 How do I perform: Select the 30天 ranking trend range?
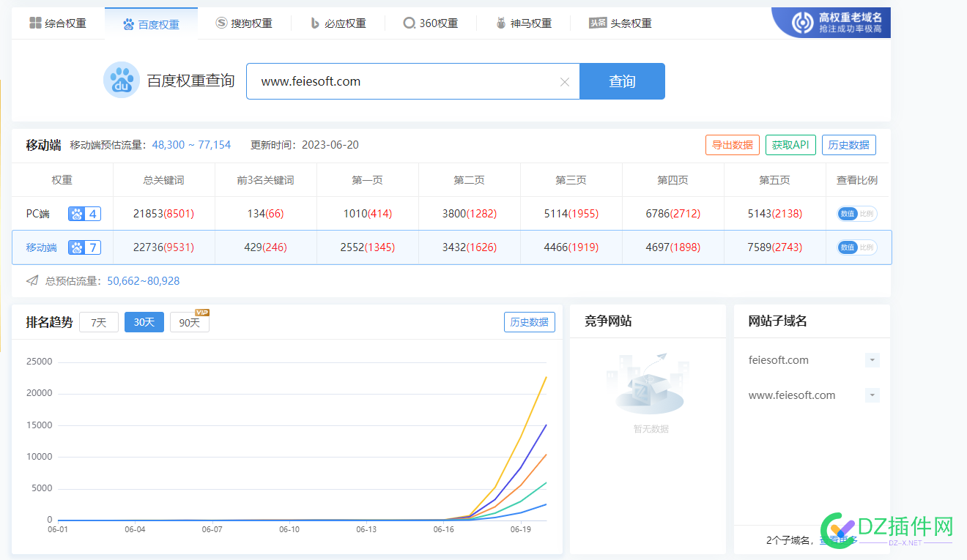144,322
